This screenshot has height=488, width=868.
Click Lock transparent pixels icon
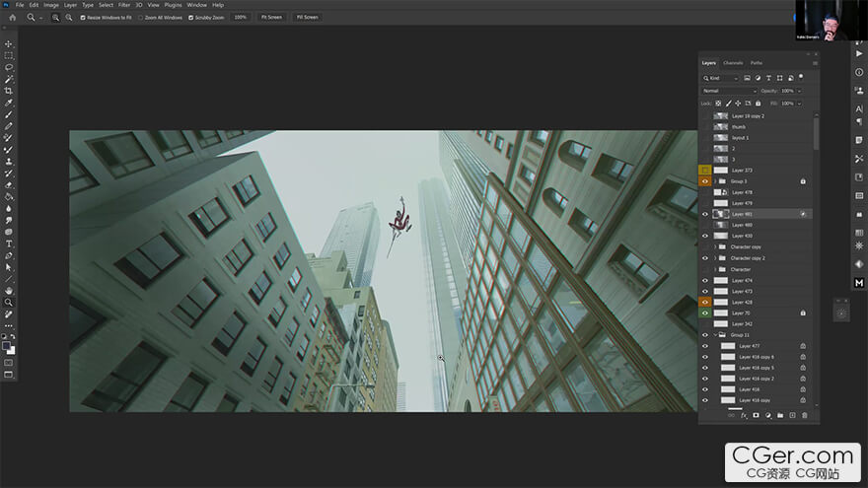pyautogui.click(x=718, y=104)
